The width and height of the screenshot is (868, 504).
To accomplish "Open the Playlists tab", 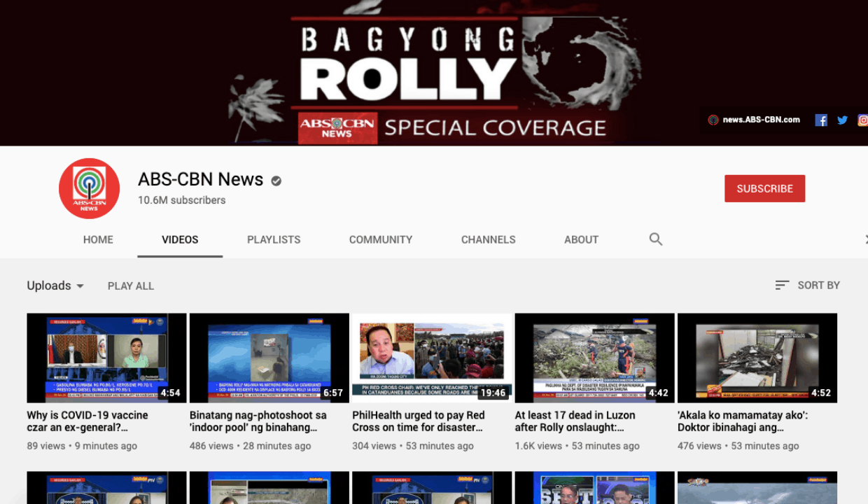I will (x=274, y=239).
